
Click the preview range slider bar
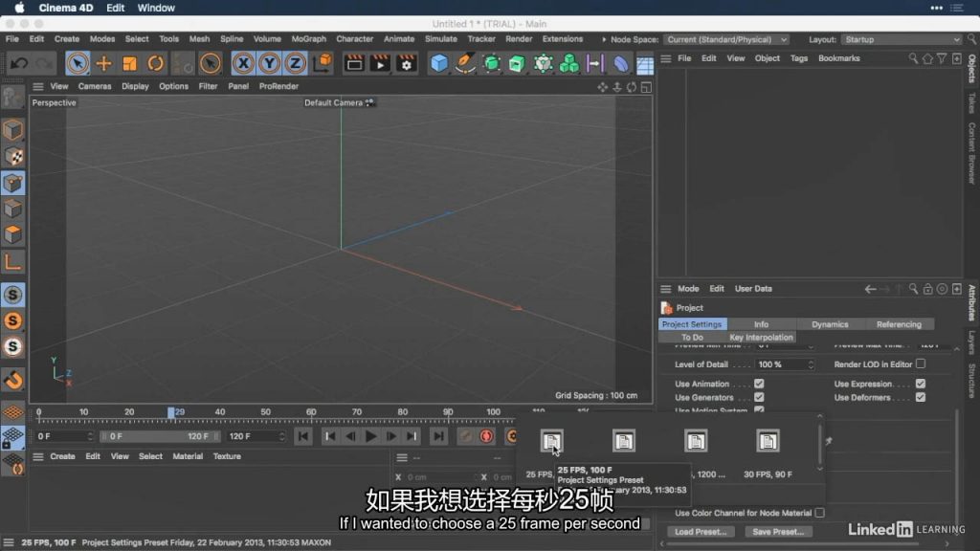(161, 436)
